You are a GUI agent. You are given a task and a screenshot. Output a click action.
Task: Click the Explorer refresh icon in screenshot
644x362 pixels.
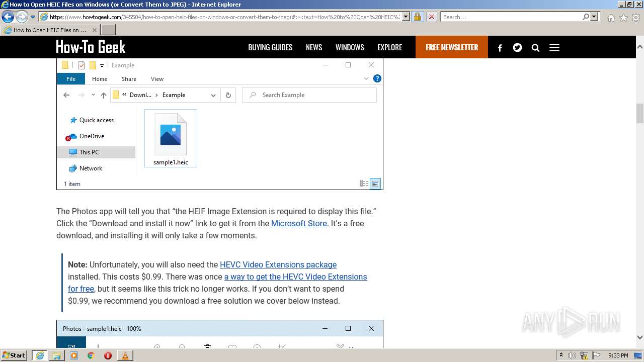(228, 95)
